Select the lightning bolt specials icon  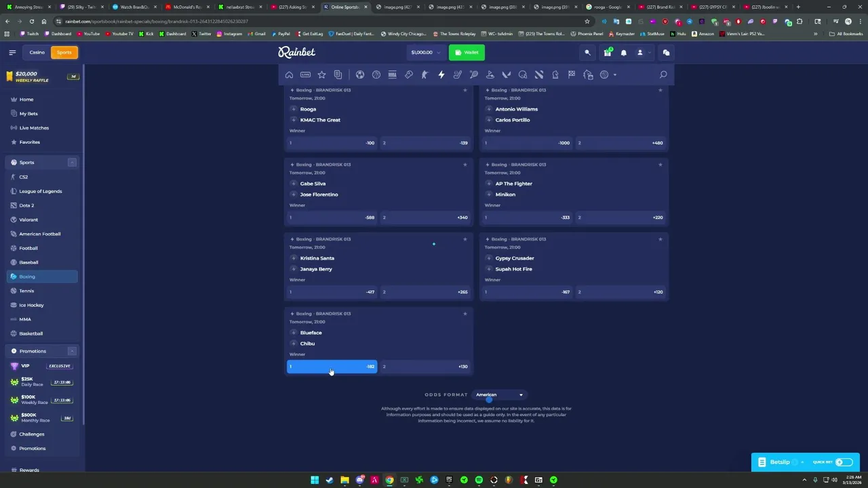(441, 75)
